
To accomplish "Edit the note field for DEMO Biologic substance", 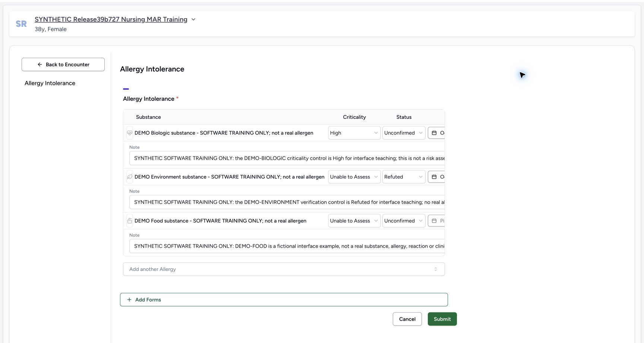I will point(287,158).
